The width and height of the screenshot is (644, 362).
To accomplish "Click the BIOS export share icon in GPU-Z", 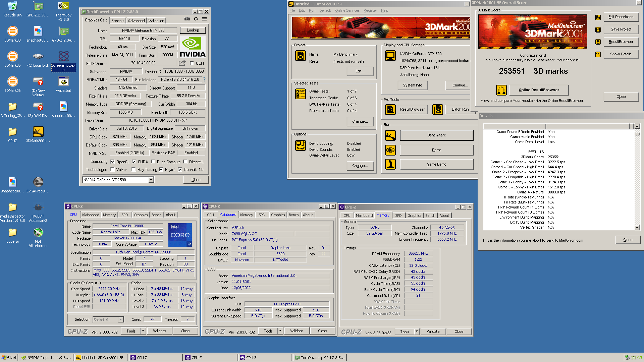I will pyautogui.click(x=182, y=63).
